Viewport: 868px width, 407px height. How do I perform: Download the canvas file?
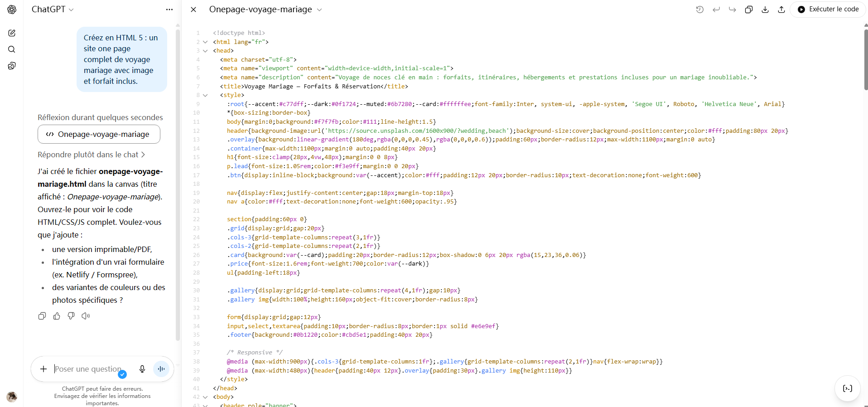point(765,10)
